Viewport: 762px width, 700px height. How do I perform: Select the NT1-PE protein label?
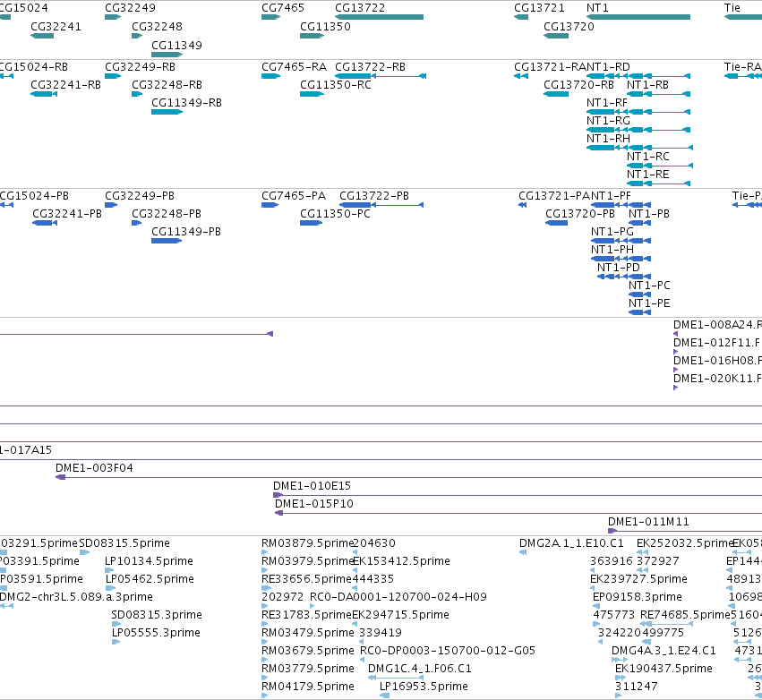tap(650, 303)
